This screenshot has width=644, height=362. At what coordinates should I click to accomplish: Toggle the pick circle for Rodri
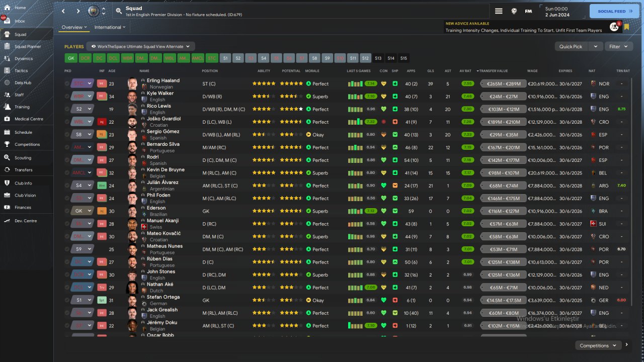pyautogui.click(x=67, y=160)
